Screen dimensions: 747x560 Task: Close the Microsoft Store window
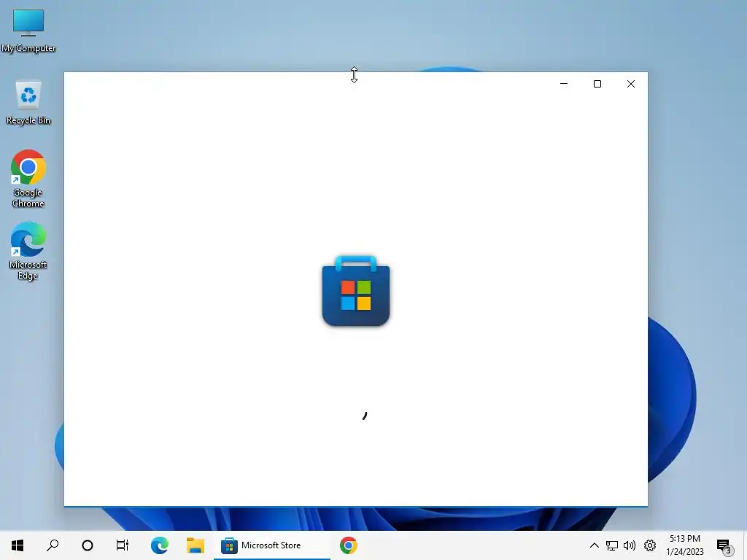631,84
